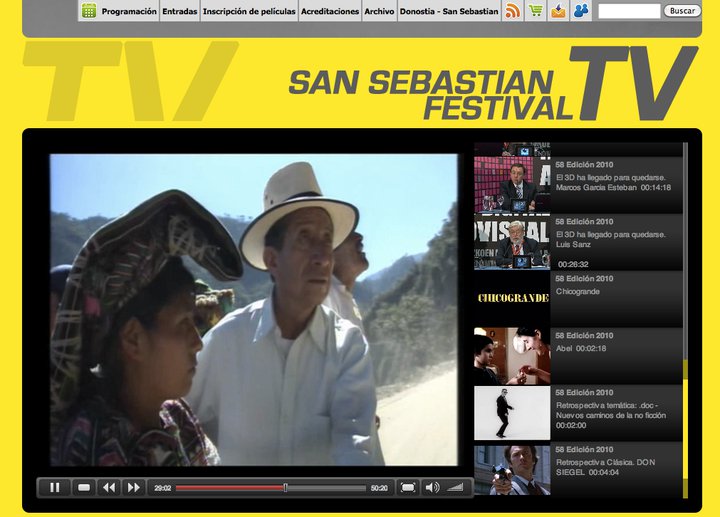The image size is (720, 517).
Task: Click the main video frame
Action: coord(254,310)
